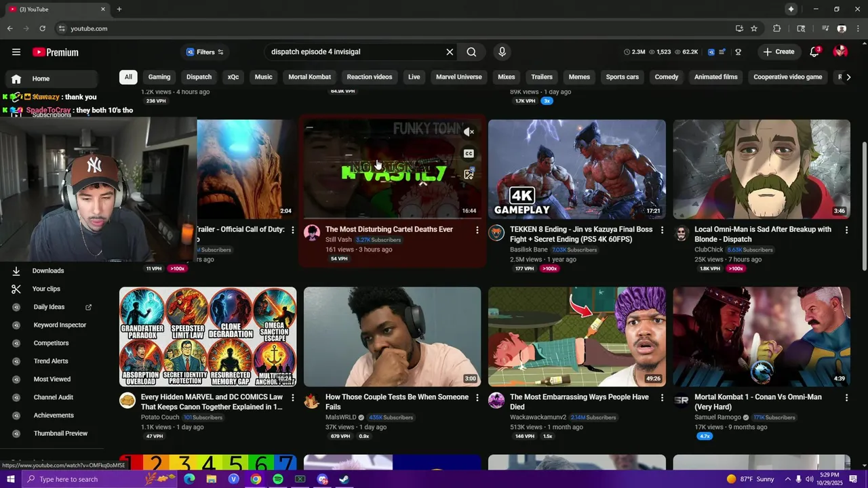Image resolution: width=868 pixels, height=488 pixels.
Task: Download thumbnail icon on the video preview
Action: point(469,174)
